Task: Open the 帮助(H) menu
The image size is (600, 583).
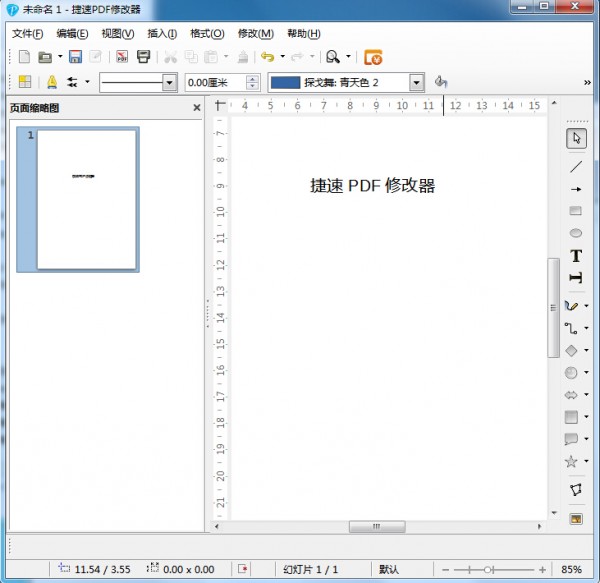Action: click(303, 33)
